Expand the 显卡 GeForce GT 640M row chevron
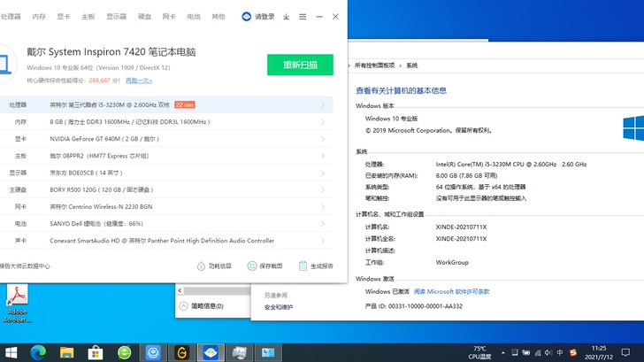The image size is (644, 362). (323, 139)
